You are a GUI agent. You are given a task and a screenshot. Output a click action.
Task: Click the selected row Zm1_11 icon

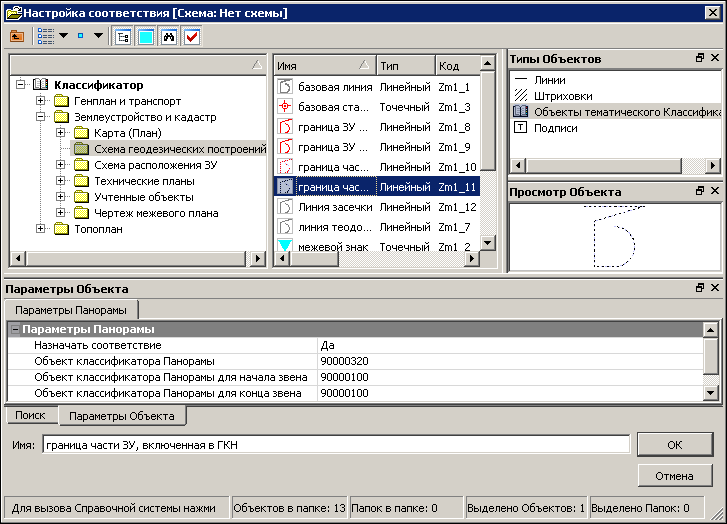(285, 187)
